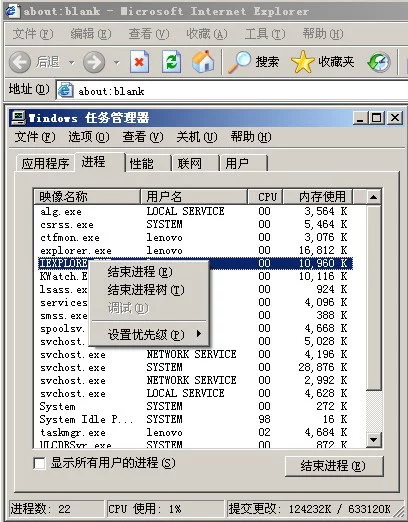Open IE 工具(T) menu
Image resolution: width=408 pixels, height=522 pixels.
(x=265, y=34)
